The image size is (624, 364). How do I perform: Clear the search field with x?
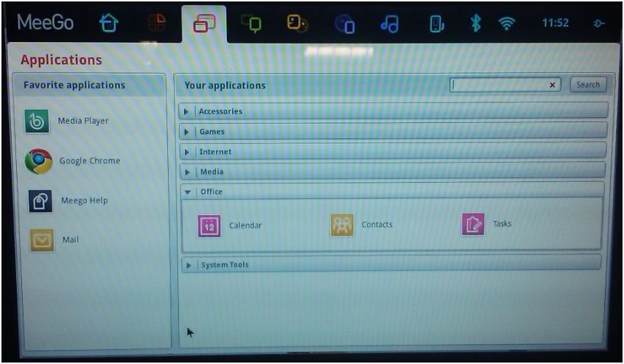click(x=553, y=85)
